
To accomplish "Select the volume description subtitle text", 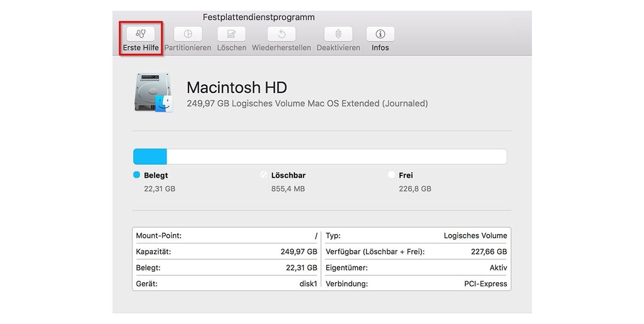I will tap(307, 104).
